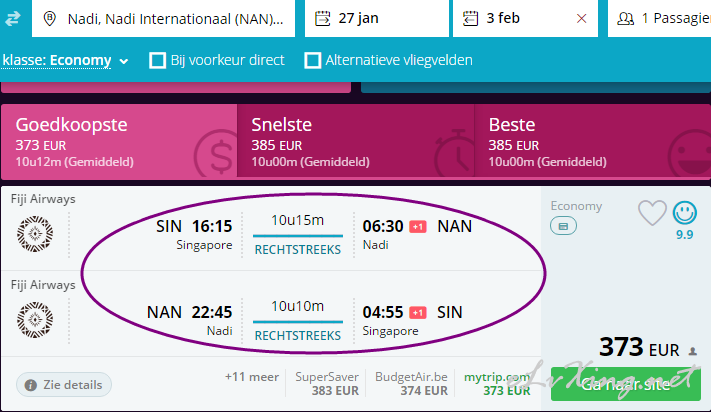Click the location pin icon beside Nadi
This screenshot has height=412, width=711.
(x=49, y=19)
